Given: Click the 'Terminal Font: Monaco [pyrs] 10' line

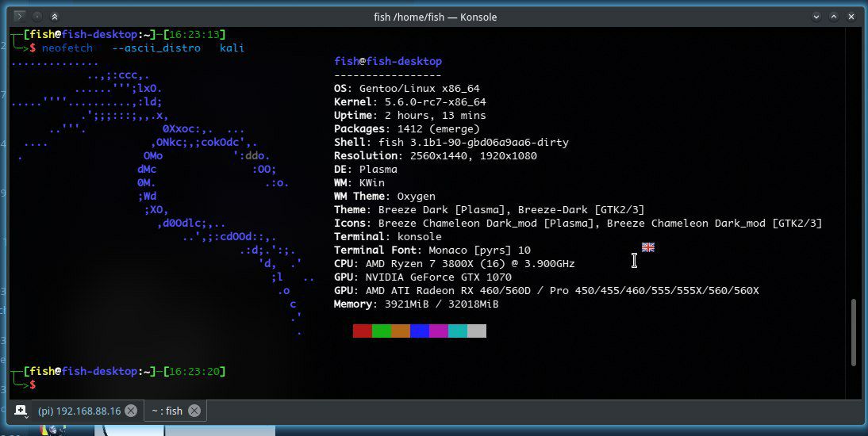Looking at the screenshot, I should click(432, 250).
